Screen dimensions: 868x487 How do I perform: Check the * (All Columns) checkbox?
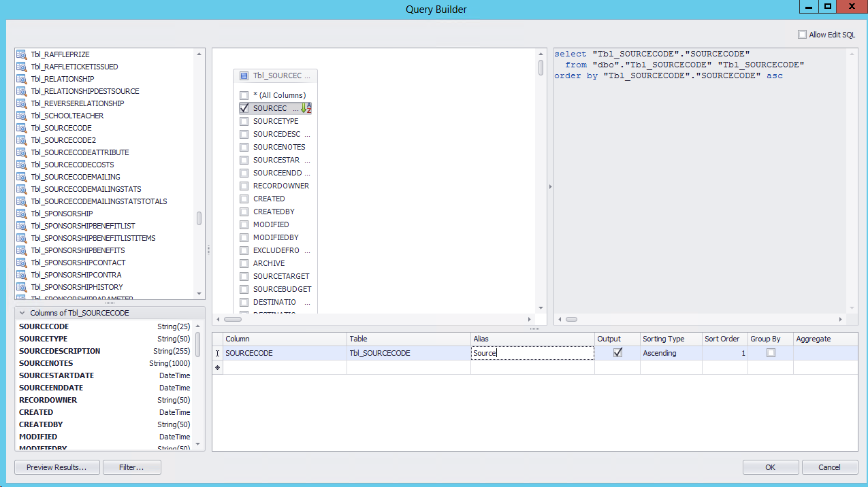pos(244,95)
